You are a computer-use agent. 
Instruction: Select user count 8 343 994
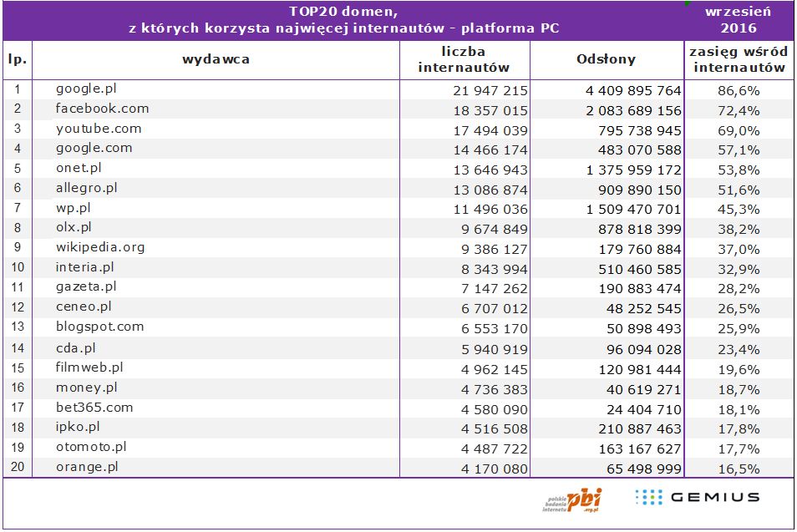point(495,269)
